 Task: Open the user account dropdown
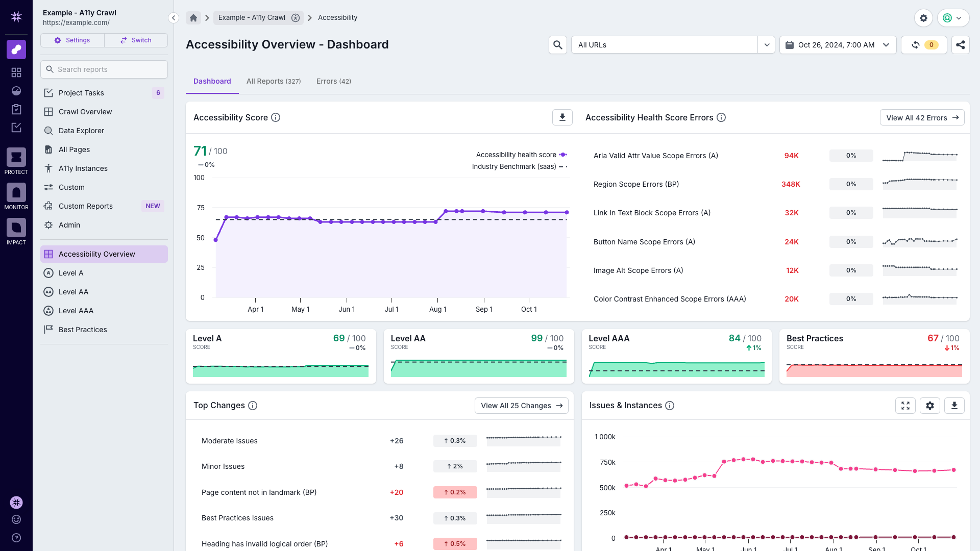click(x=952, y=18)
